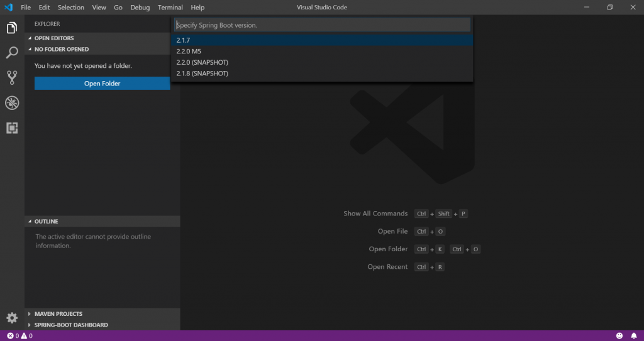
Task: Choose 2.1.8 (SNAPSHOT) version
Action: click(x=322, y=73)
